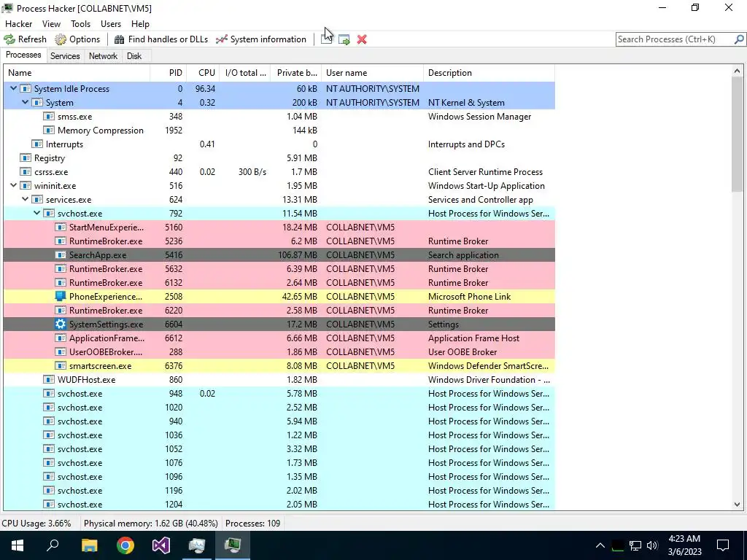The width and height of the screenshot is (747, 560).
Task: Click the scrollbar down arrow
Action: pos(737,505)
